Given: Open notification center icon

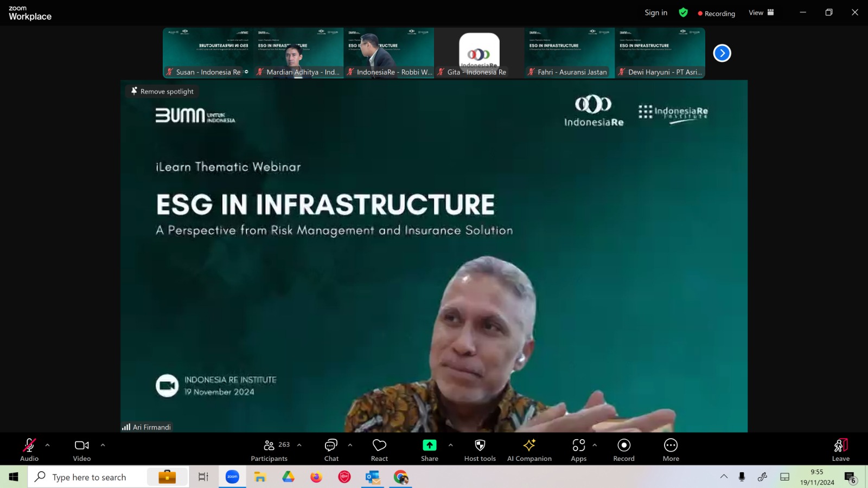Looking at the screenshot, I should (850, 477).
